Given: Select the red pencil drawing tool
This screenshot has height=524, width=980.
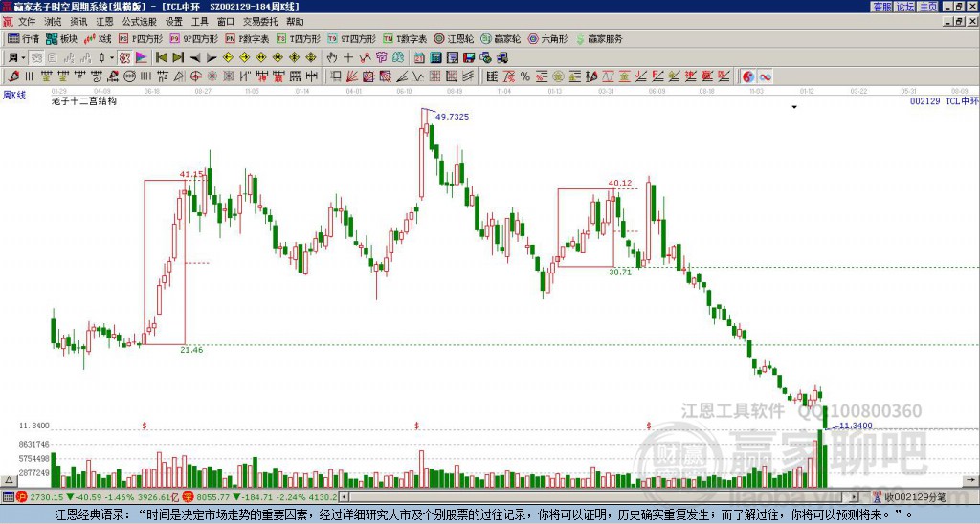Looking at the screenshot, I should tap(13, 76).
